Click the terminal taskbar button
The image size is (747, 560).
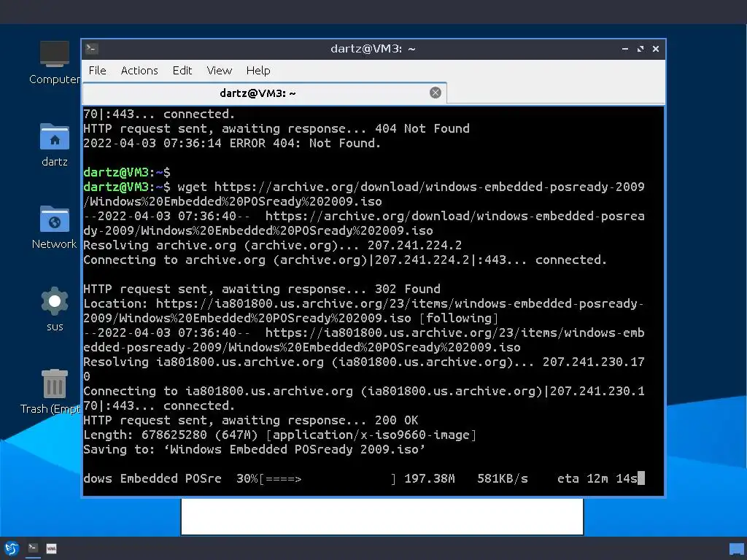(33, 548)
